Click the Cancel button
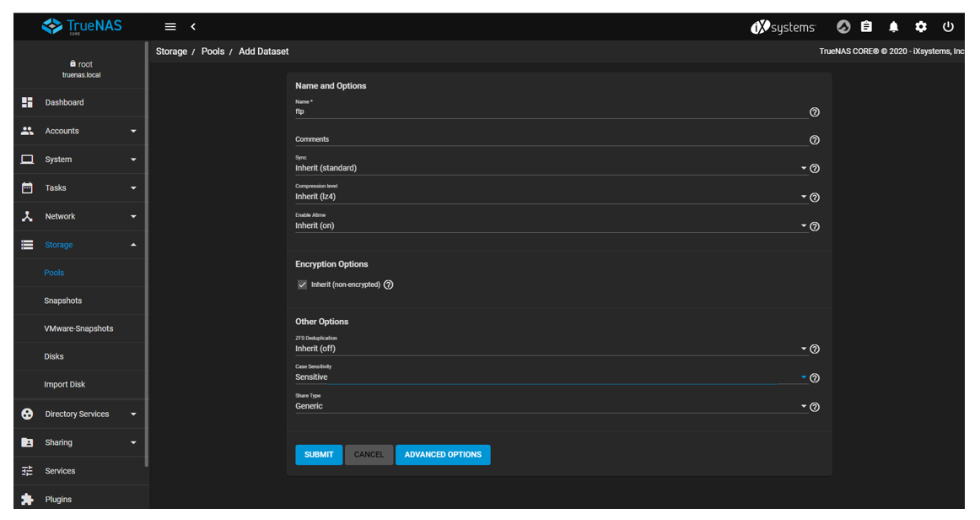The image size is (980, 520). (369, 454)
